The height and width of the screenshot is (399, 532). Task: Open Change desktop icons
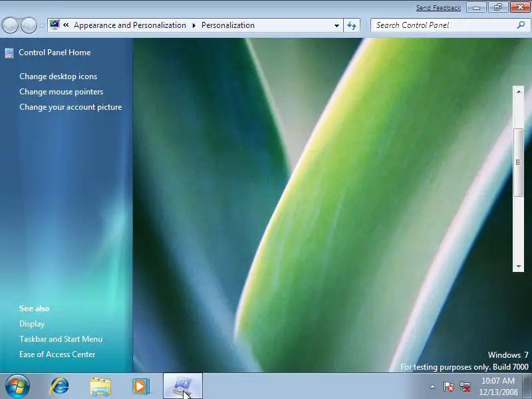[59, 76]
